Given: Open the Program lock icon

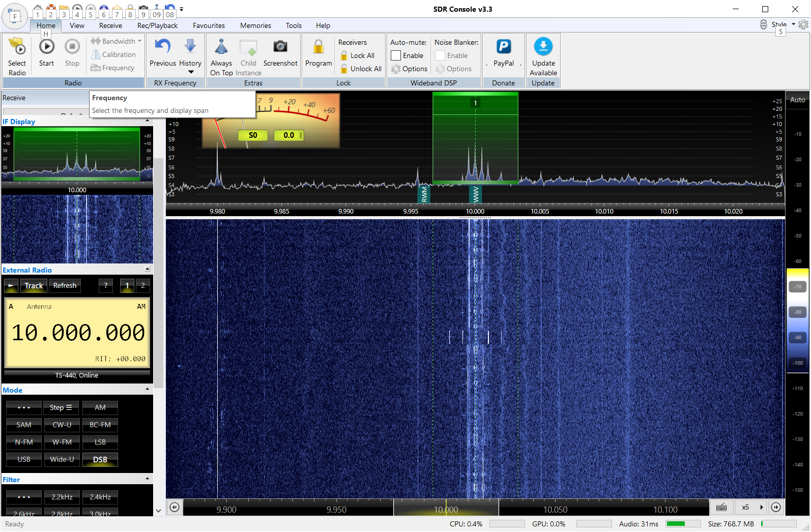Looking at the screenshot, I should 318,47.
